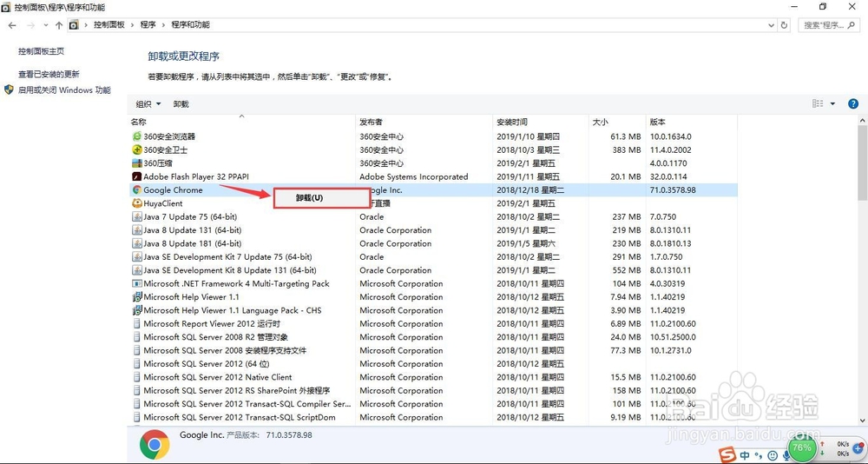The height and width of the screenshot is (464, 868).
Task: Sort by the 名称 column header
Action: (x=242, y=122)
